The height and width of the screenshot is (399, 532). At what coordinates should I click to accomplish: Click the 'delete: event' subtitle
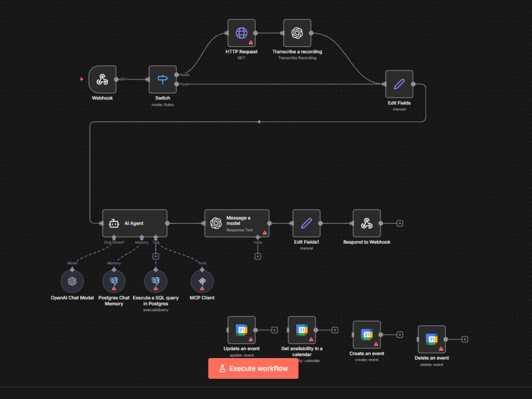click(x=431, y=365)
